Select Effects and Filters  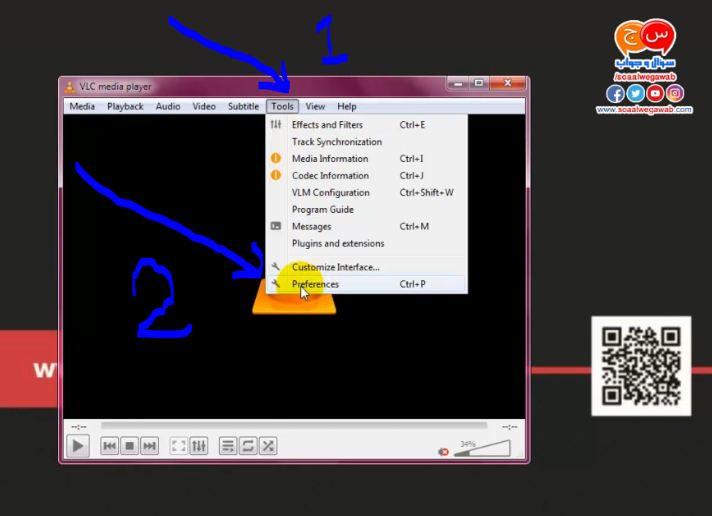click(366, 124)
